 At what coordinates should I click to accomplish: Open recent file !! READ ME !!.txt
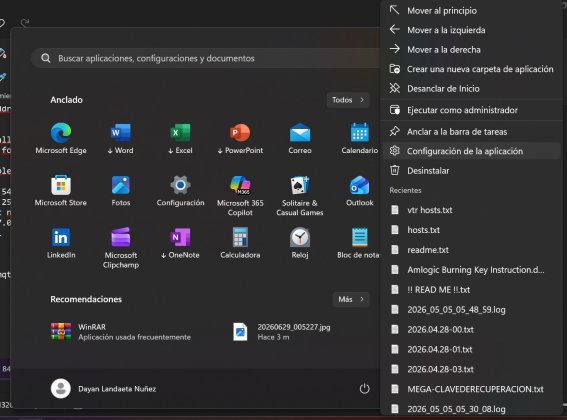(471, 289)
